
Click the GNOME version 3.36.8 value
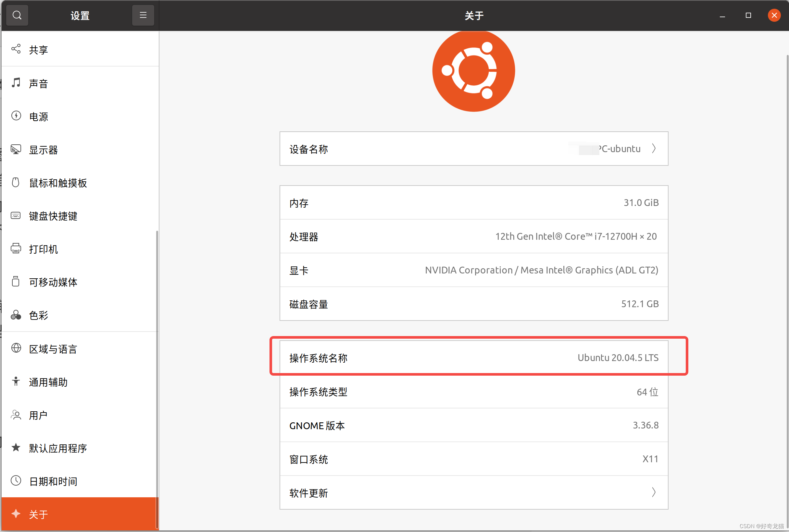[645, 425]
